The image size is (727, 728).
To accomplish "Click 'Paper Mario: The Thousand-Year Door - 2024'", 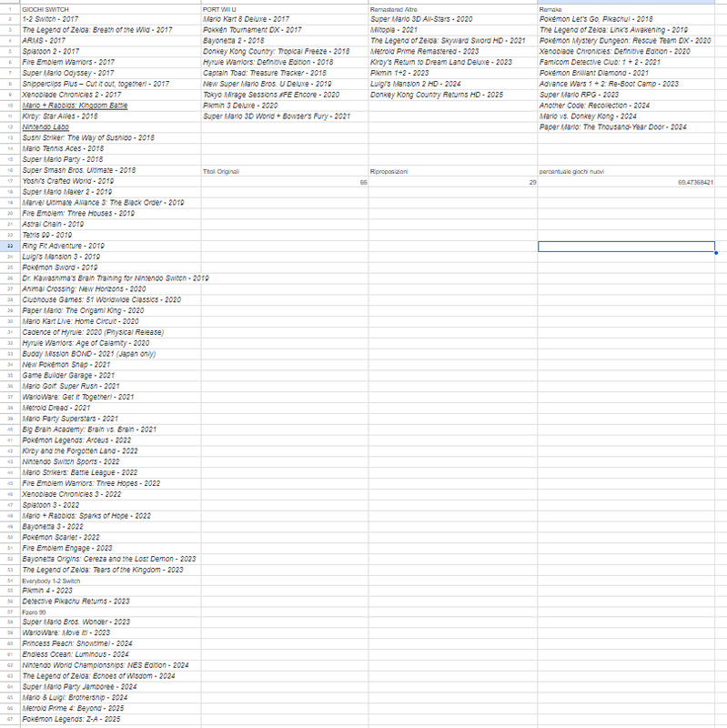I will click(x=626, y=126).
